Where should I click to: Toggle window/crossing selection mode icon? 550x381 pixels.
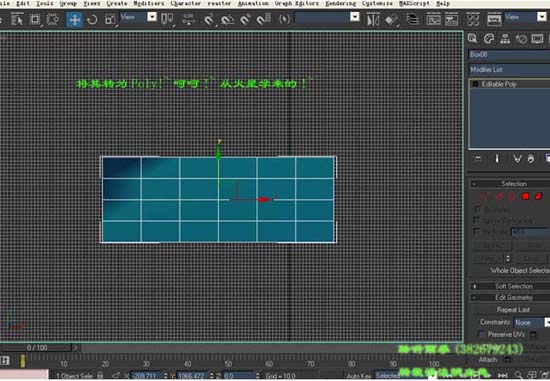pyautogui.click(x=53, y=19)
